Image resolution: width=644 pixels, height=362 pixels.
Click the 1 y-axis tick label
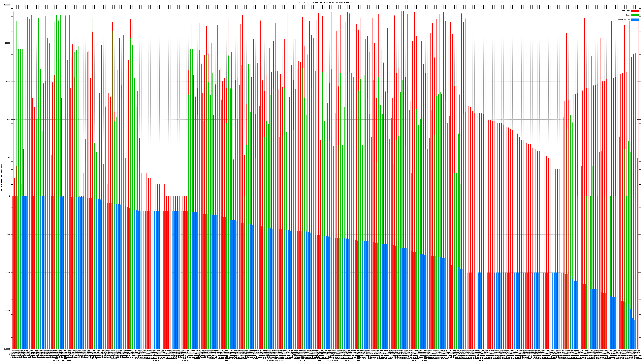pos(9,196)
